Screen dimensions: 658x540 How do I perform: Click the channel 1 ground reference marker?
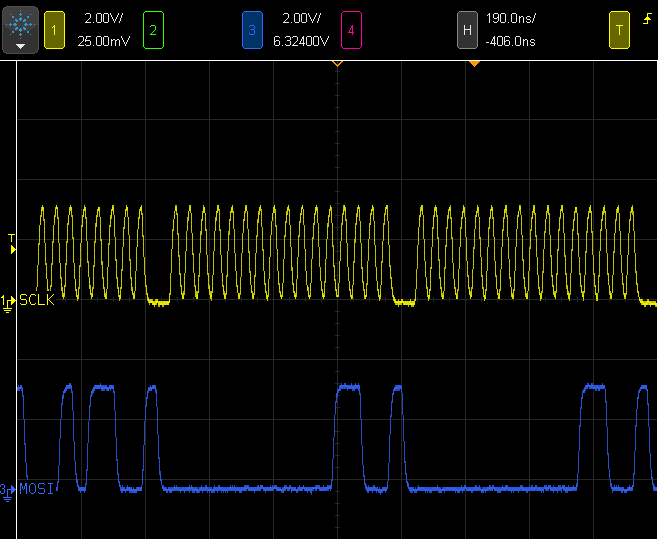(x=7, y=301)
